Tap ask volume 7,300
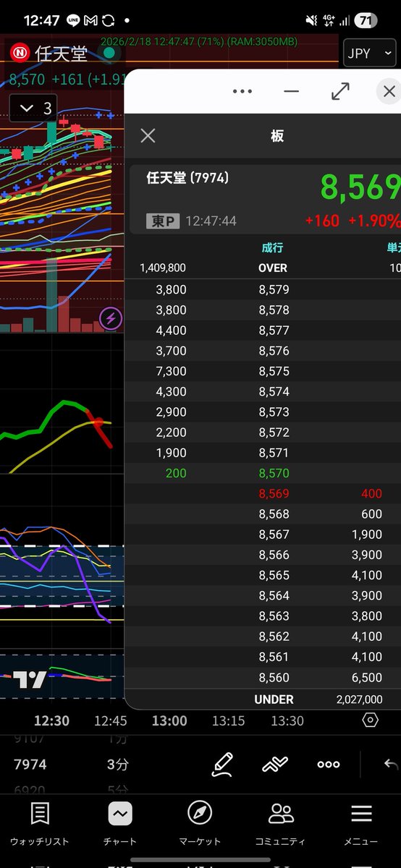Screen dimensions: 401x868 [171, 371]
